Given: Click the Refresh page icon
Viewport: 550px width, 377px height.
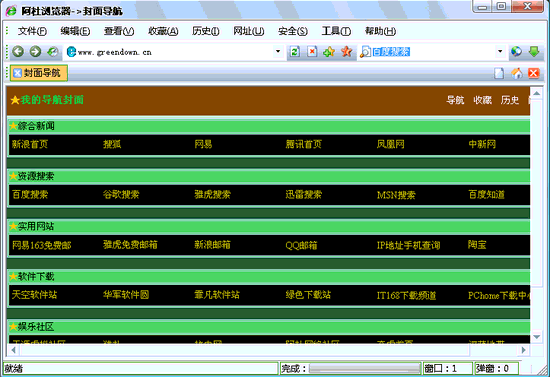Looking at the screenshot, I should (x=295, y=52).
